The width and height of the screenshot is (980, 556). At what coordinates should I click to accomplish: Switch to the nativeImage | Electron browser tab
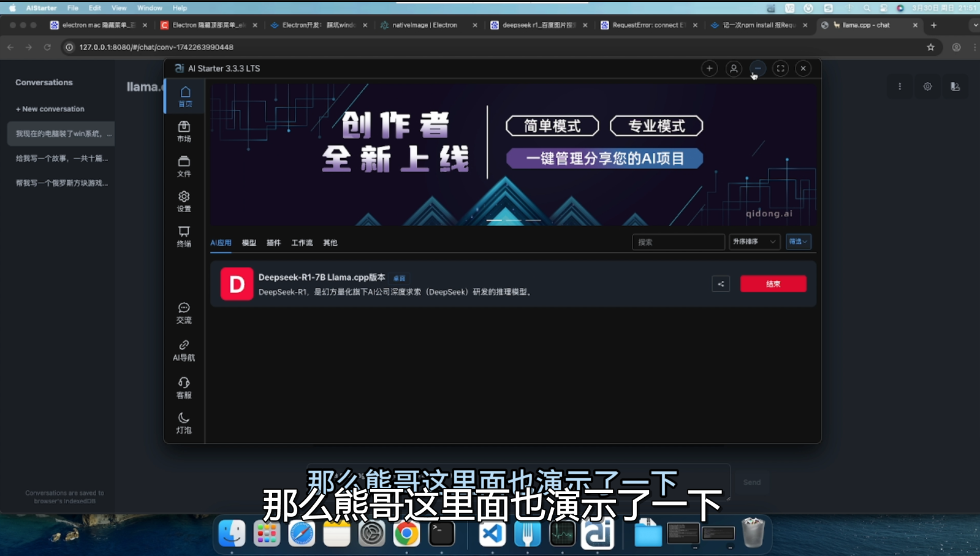coord(429,25)
